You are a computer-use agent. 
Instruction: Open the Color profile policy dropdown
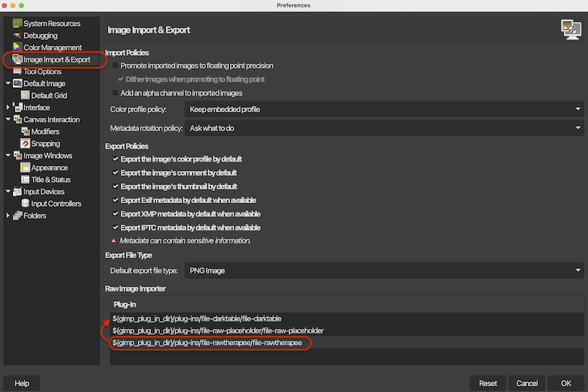pyautogui.click(x=384, y=109)
